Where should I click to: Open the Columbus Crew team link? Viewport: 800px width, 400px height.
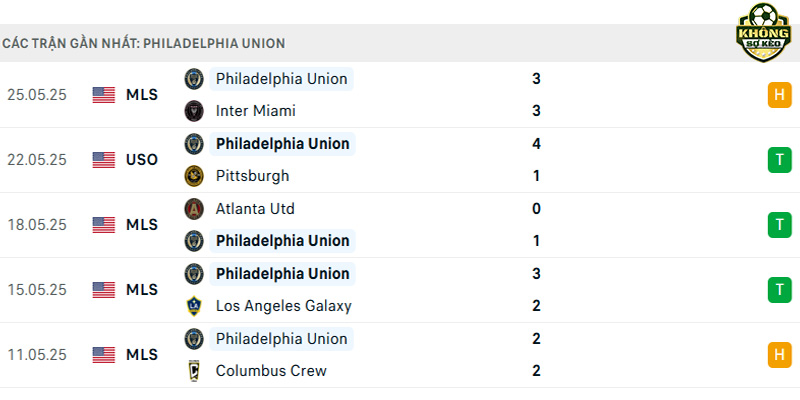(271, 371)
